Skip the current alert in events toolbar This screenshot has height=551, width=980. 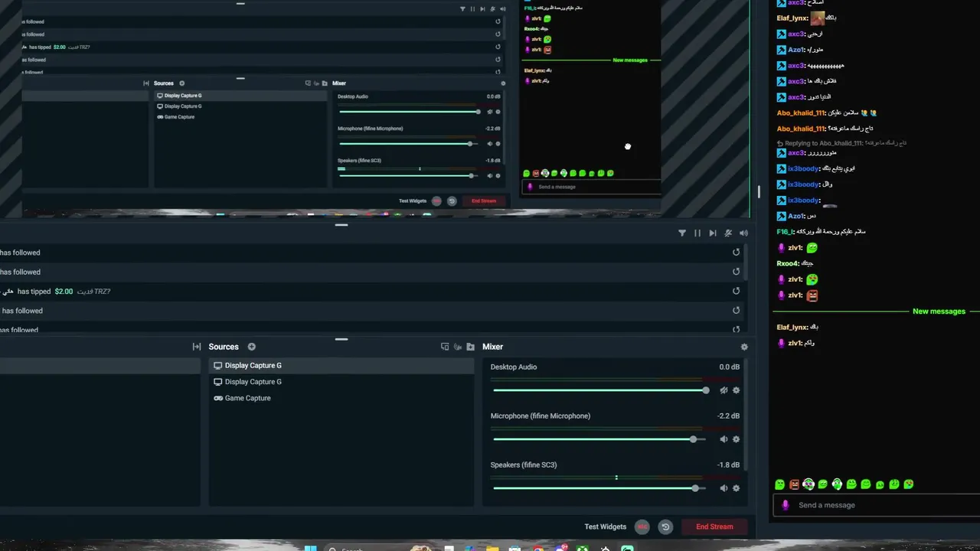(713, 233)
